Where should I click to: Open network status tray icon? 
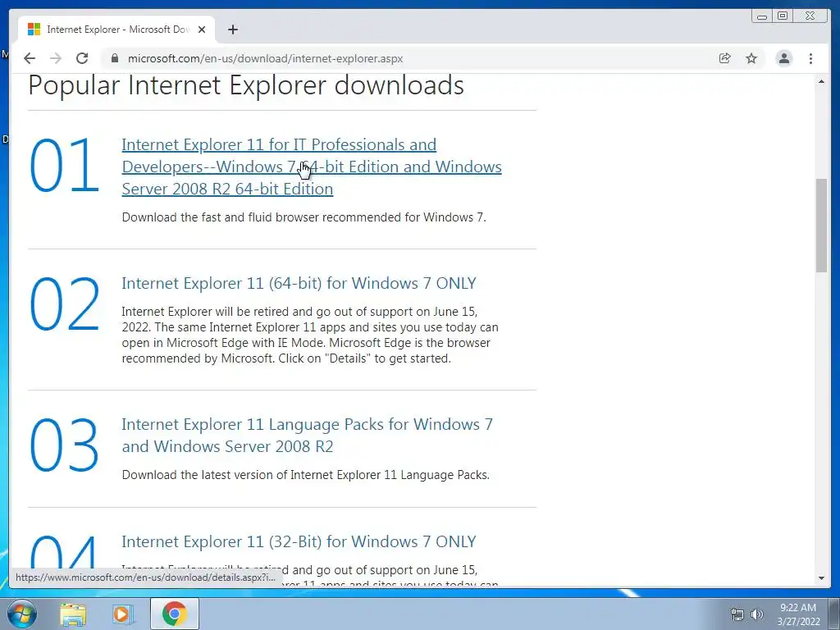tap(737, 614)
